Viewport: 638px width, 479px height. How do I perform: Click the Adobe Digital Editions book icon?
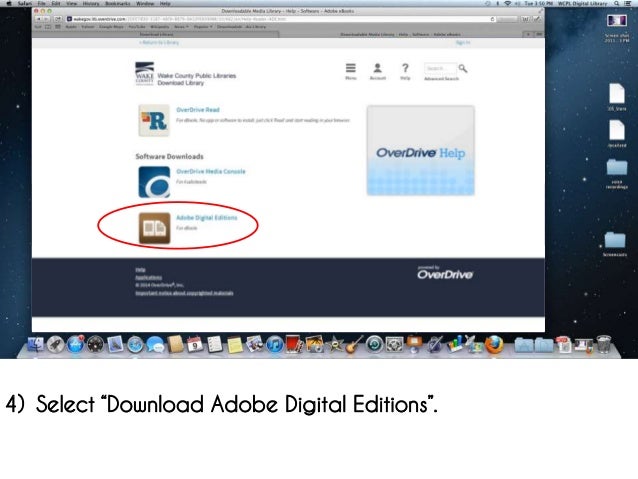(154, 228)
